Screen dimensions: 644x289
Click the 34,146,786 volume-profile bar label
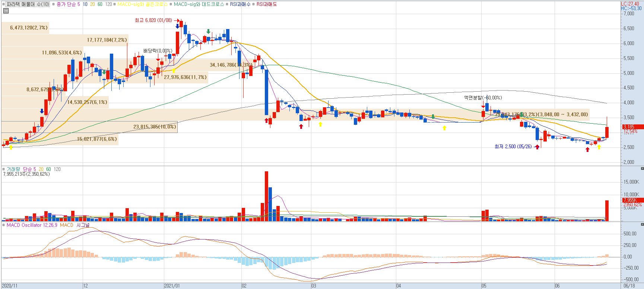231,65
